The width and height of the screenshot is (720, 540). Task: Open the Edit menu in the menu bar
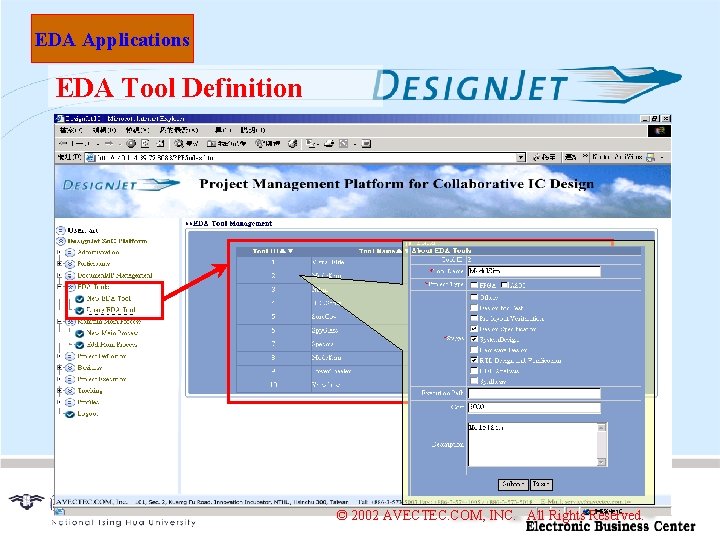[104, 130]
